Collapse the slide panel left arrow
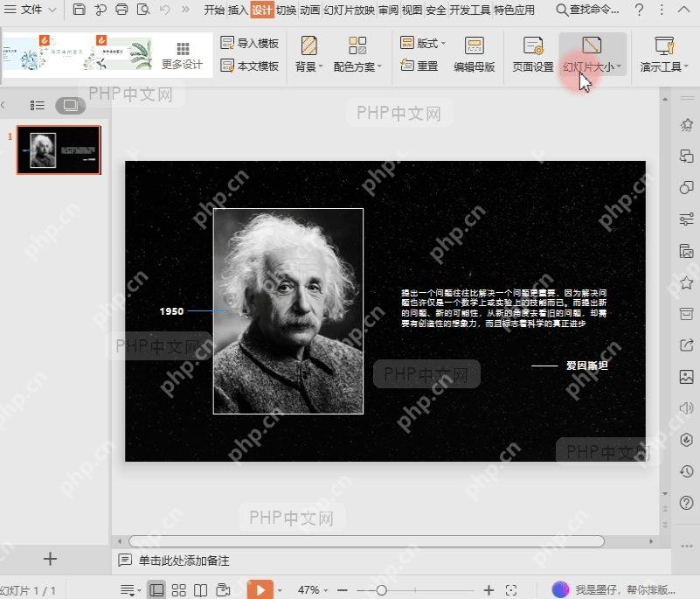This screenshot has width=700, height=599. [3, 105]
